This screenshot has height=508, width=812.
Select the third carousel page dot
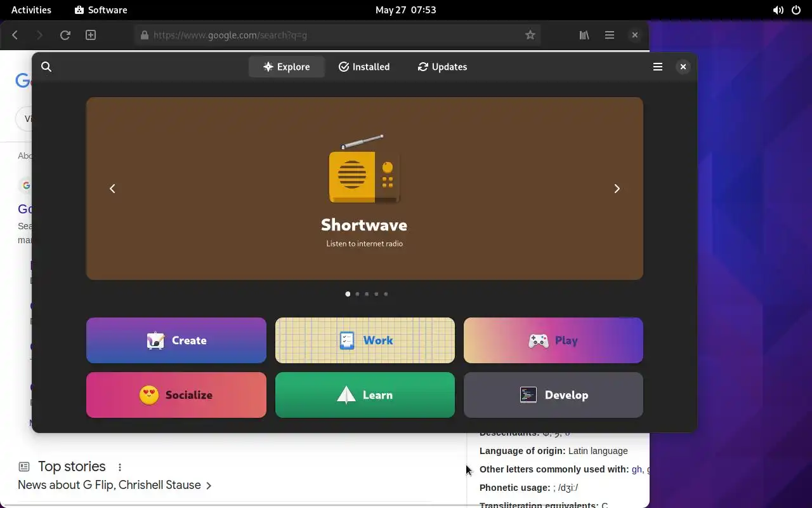(x=367, y=294)
